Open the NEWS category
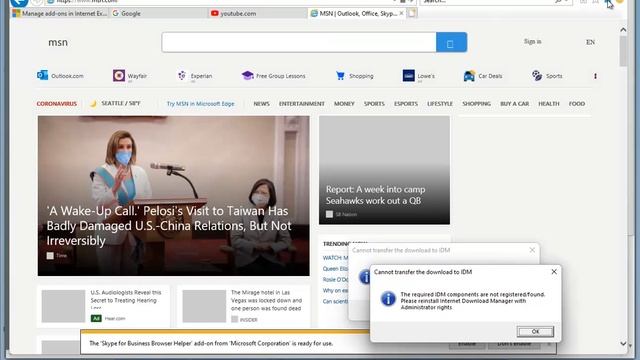This screenshot has width=640, height=360. 261,104
